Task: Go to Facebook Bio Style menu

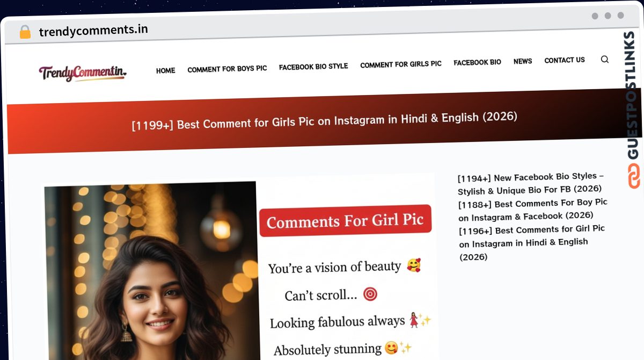Action: point(313,67)
